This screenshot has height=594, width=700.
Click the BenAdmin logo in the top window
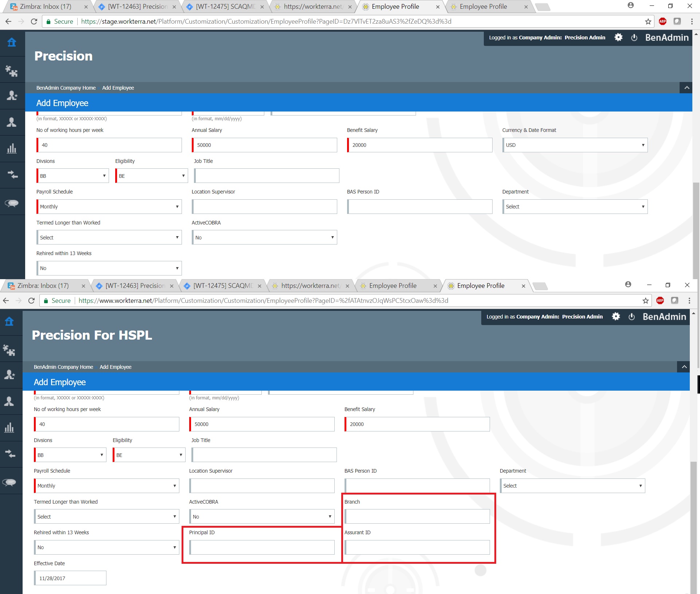pos(667,38)
